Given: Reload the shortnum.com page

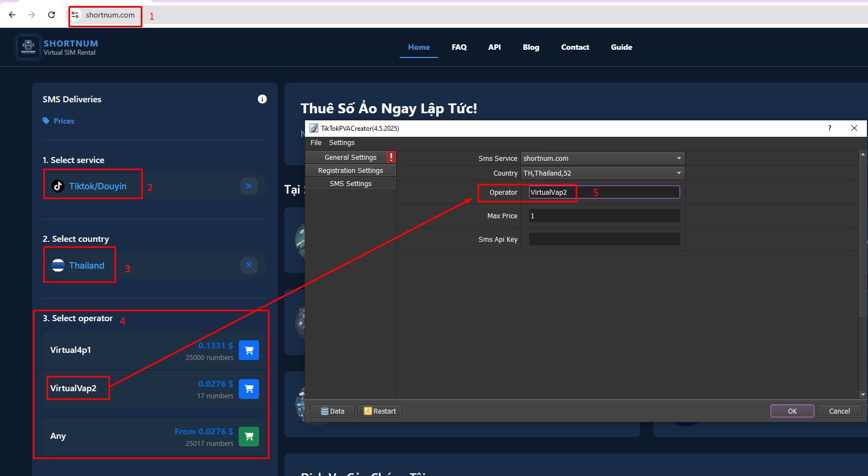Looking at the screenshot, I should [51, 15].
